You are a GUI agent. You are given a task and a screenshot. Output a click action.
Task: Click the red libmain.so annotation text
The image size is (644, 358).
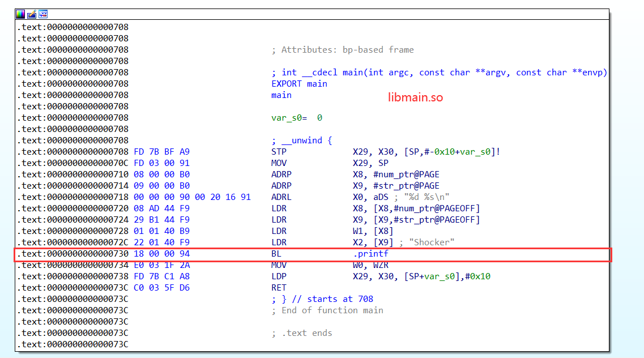click(415, 97)
